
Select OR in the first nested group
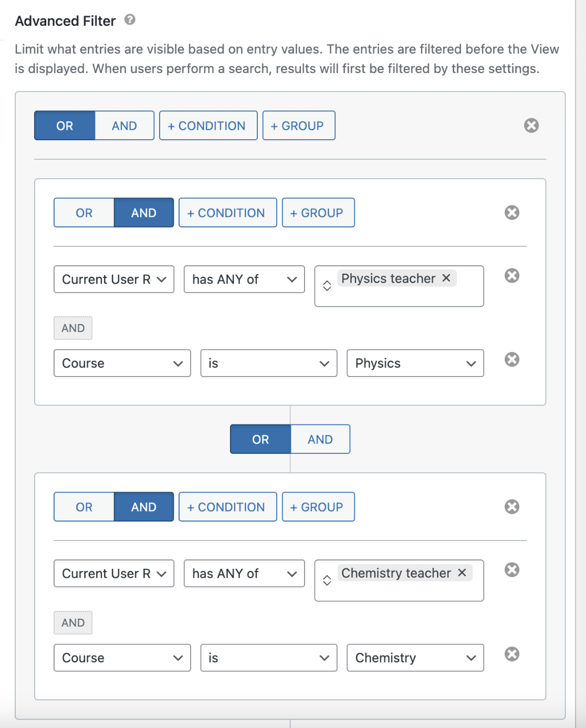click(83, 212)
